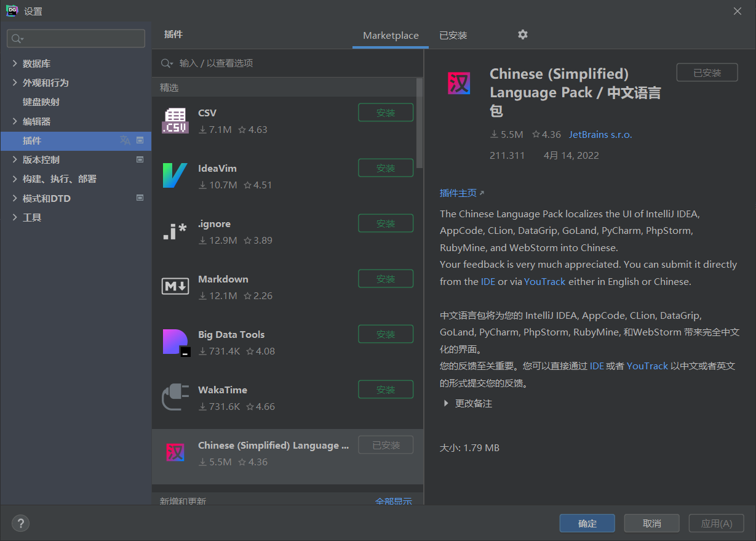Expand the 编辑器 settings node
The image size is (756, 541).
(x=15, y=121)
